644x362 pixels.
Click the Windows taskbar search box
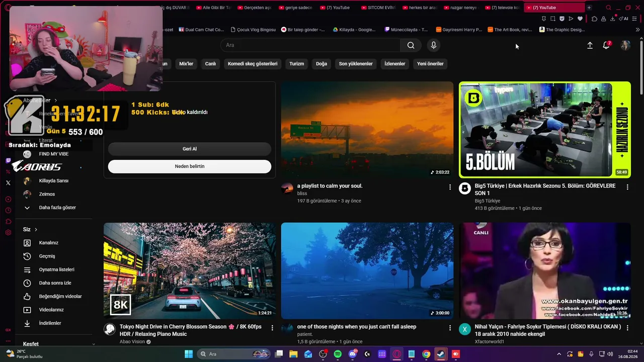(234, 354)
